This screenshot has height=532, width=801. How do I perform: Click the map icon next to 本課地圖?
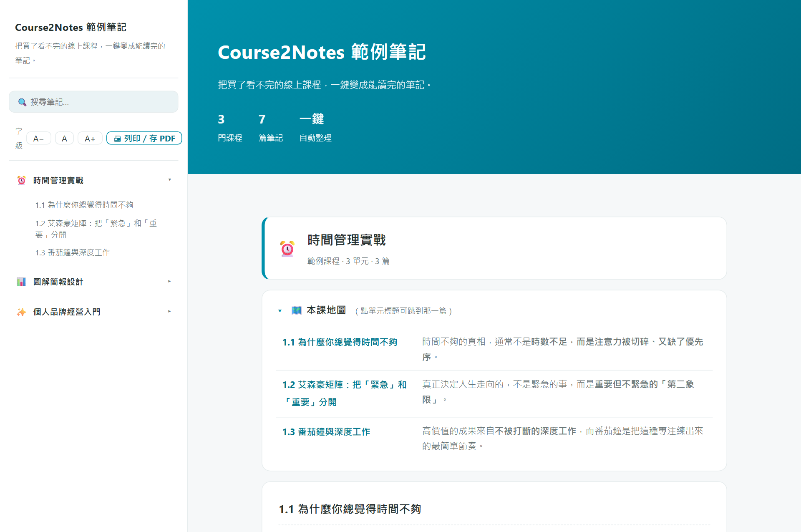296,310
